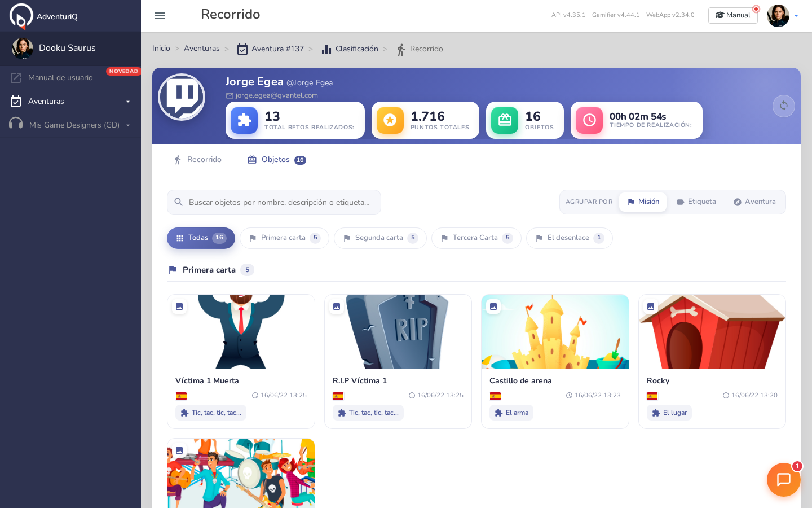Click the Spanish flag on Víctima 1 Muerta card
Viewport: 812px width, 508px height.
click(181, 396)
